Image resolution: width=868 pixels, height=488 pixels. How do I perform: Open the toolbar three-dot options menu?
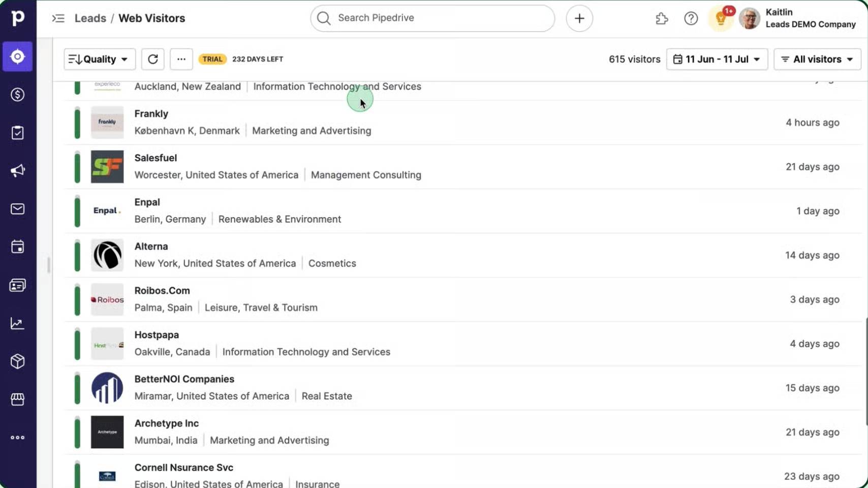pos(181,59)
